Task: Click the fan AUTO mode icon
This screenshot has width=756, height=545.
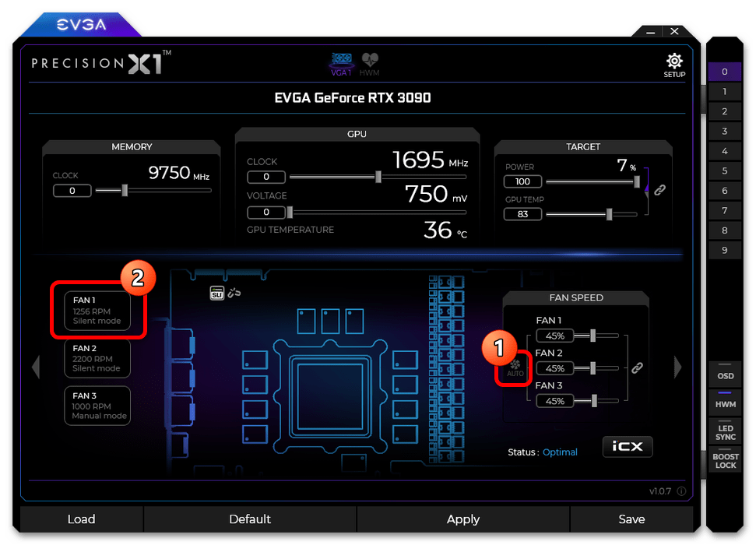Action: tap(515, 368)
